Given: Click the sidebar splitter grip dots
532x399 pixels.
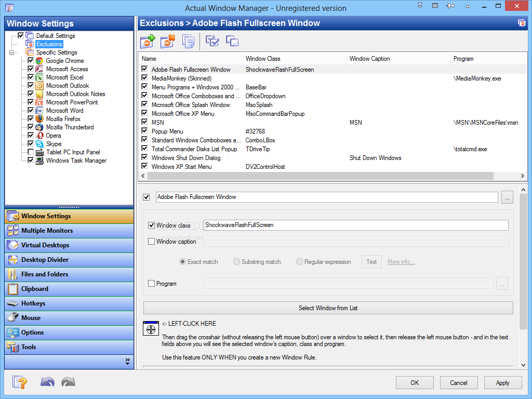Looking at the screenshot, I should (69, 207).
